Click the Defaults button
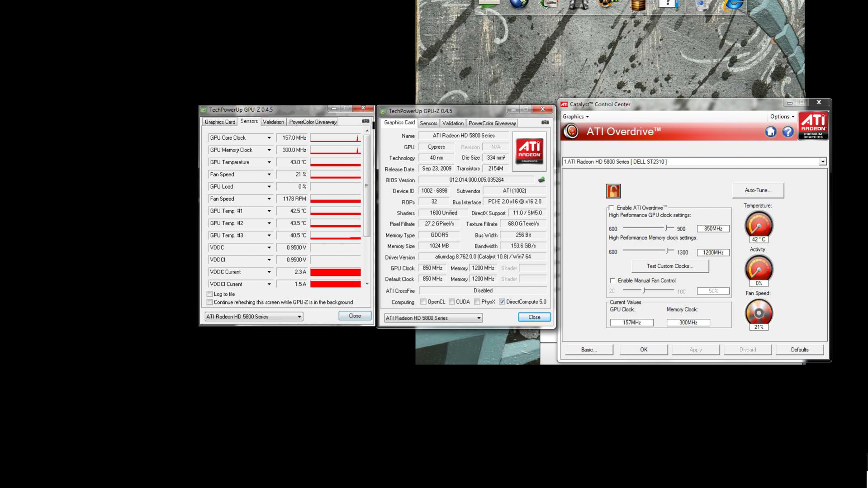The height and width of the screenshot is (488, 868). point(800,350)
